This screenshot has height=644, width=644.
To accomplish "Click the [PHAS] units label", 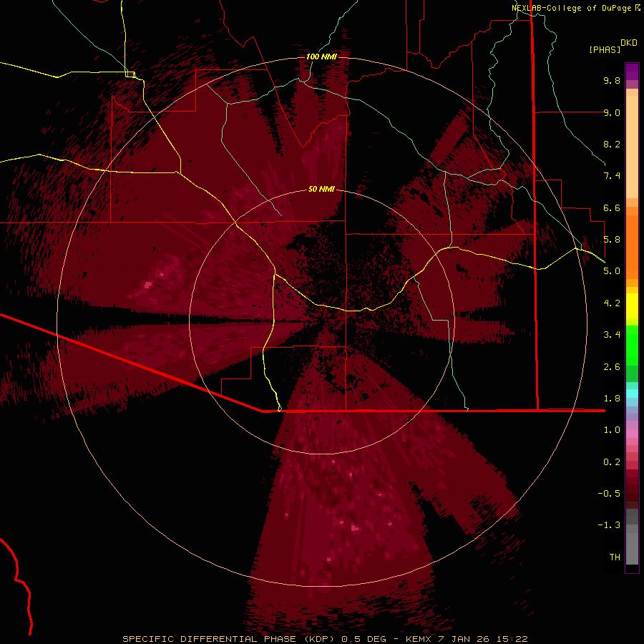I will click(x=605, y=49).
